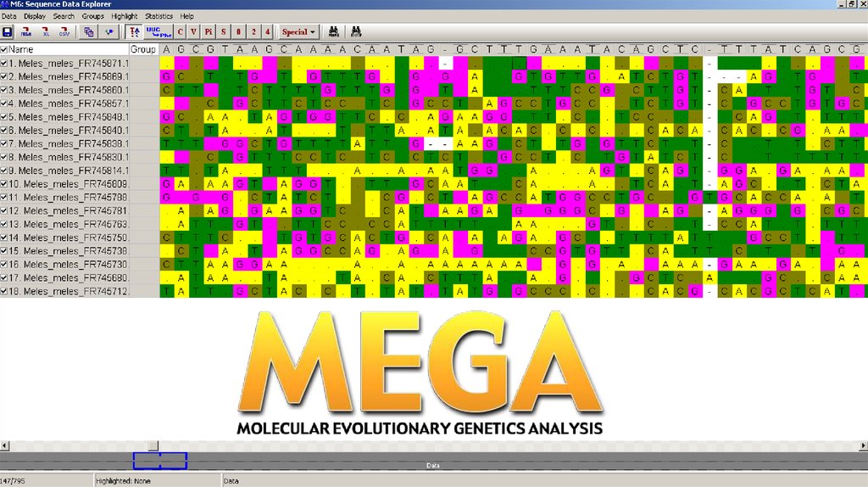
Task: Toggle checkbox for Meles_meles_FR745849.1 row
Action: point(4,117)
